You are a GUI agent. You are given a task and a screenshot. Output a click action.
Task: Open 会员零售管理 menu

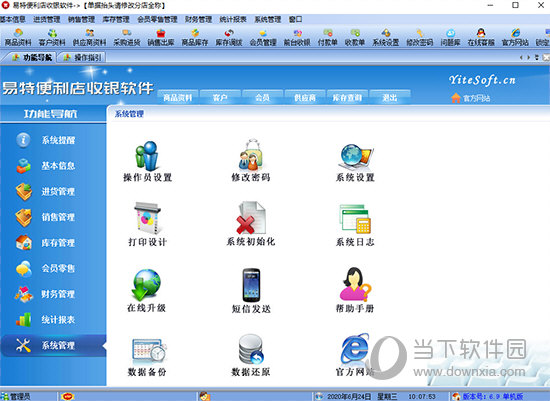(x=157, y=19)
